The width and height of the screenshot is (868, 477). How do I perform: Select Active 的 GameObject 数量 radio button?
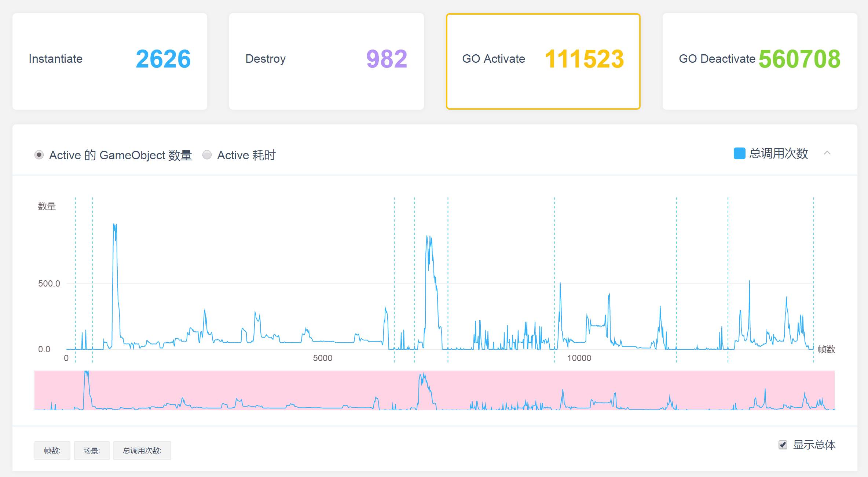click(x=39, y=155)
